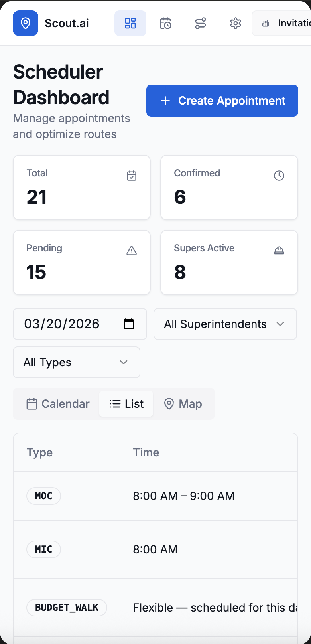Switch to the Map view tab
Screen dimensions: 311x644
(183, 404)
